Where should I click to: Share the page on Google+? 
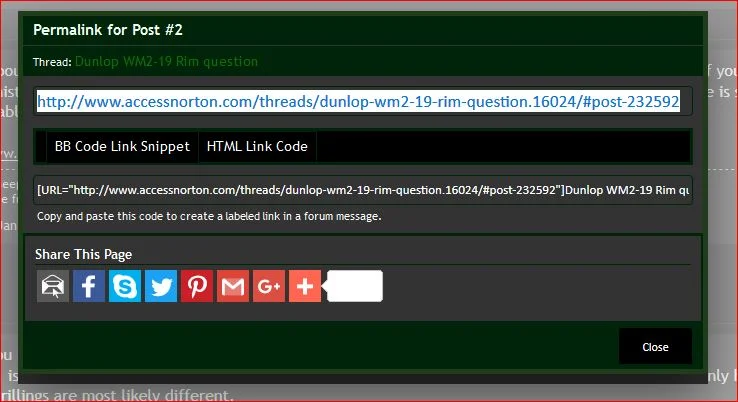pos(269,286)
